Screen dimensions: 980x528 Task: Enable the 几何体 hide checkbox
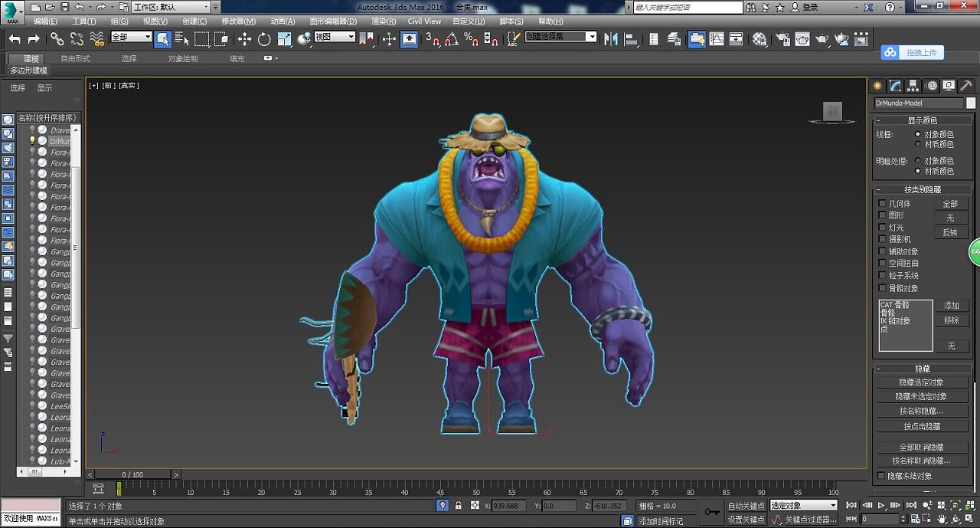click(882, 204)
